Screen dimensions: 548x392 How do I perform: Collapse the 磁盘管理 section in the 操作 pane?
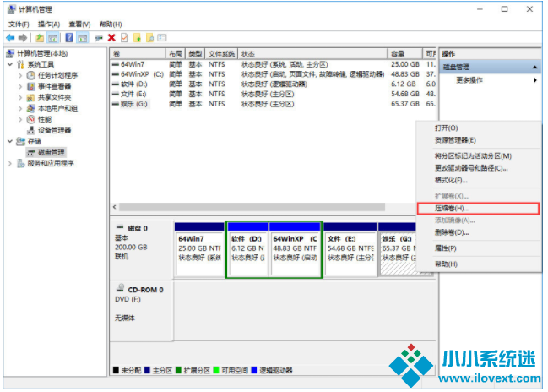click(534, 67)
